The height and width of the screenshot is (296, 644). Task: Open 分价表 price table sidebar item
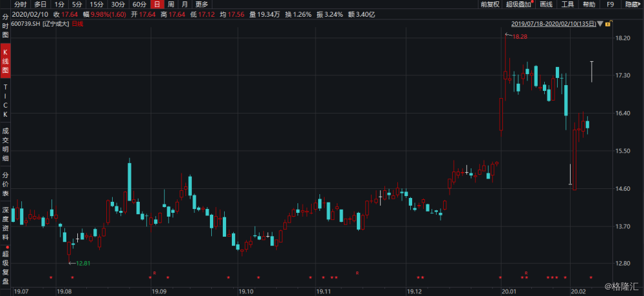tap(5, 184)
